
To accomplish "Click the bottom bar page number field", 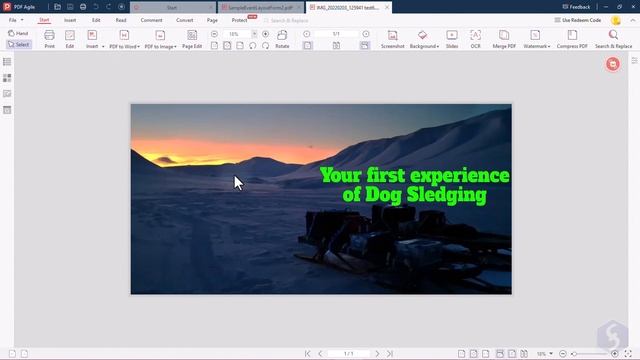I will [349, 353].
